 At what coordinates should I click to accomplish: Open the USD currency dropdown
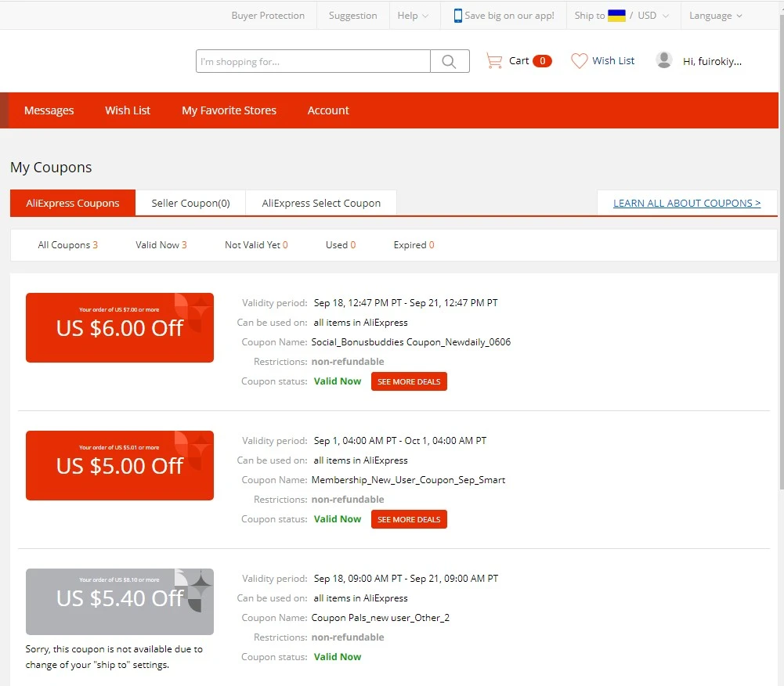653,16
